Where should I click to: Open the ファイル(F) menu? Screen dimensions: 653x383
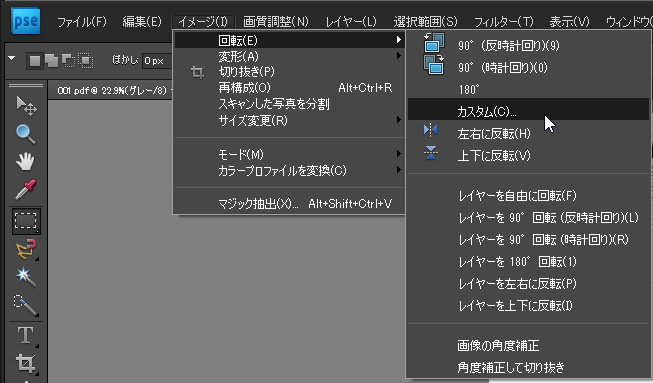pyautogui.click(x=82, y=22)
